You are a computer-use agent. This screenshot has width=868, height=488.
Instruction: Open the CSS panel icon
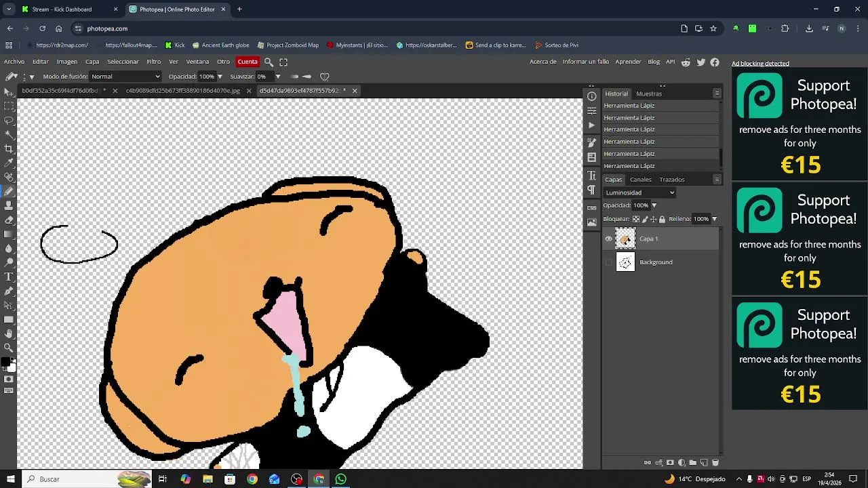(x=592, y=207)
